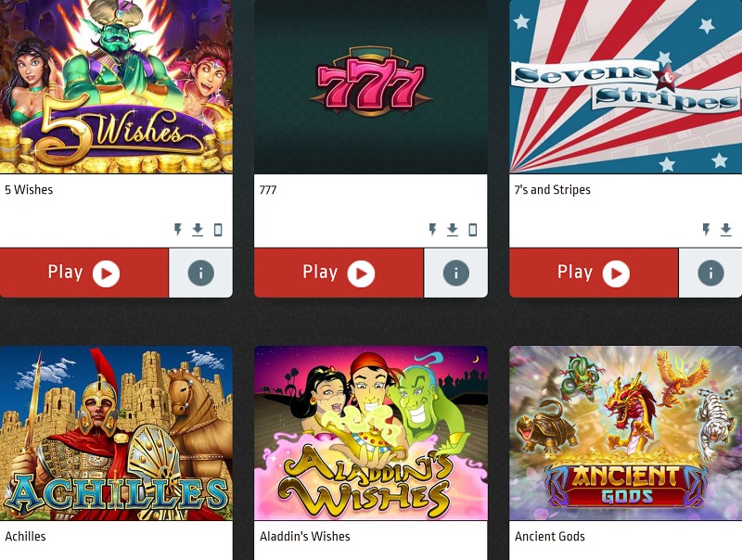Click the instant play lightning icon on 5 Wishes
Screen dimensions: 742x560
[x=178, y=230]
